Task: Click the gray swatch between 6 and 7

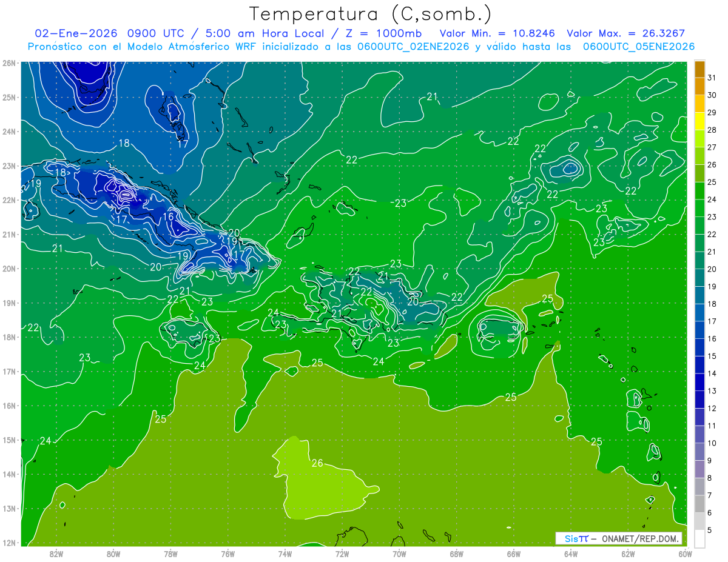Action: pyautogui.click(x=700, y=504)
